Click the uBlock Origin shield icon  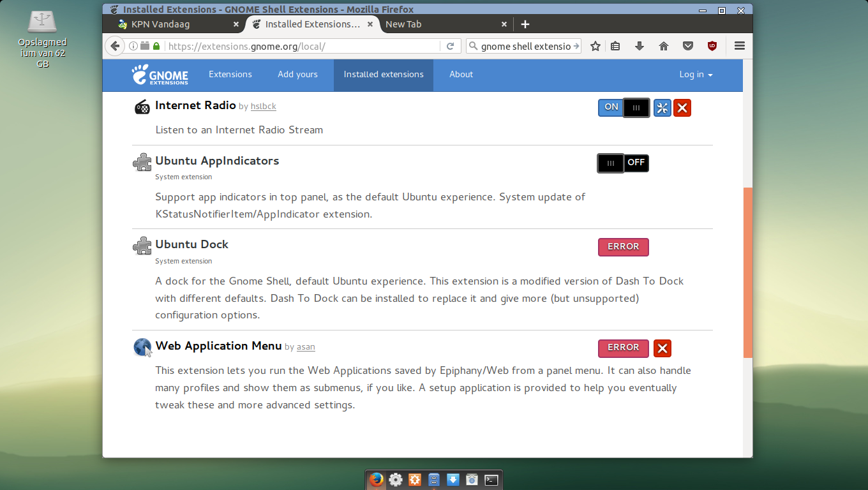point(712,46)
